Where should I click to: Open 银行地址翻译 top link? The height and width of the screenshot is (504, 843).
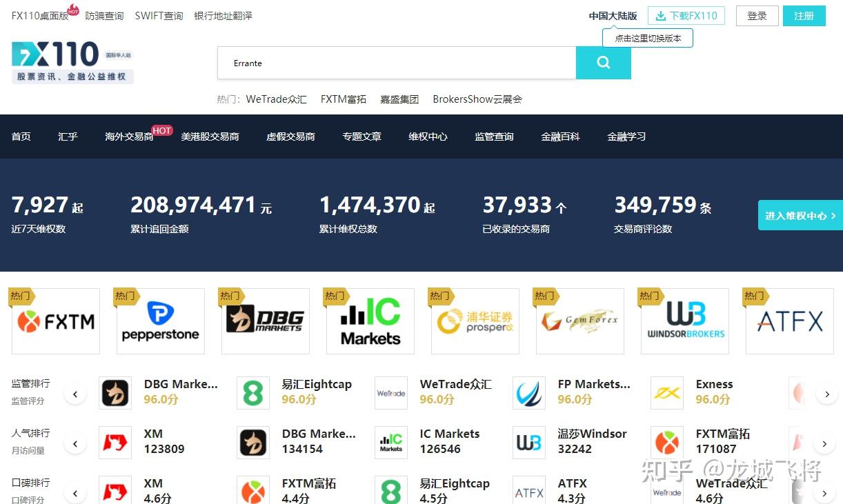pyautogui.click(x=223, y=15)
